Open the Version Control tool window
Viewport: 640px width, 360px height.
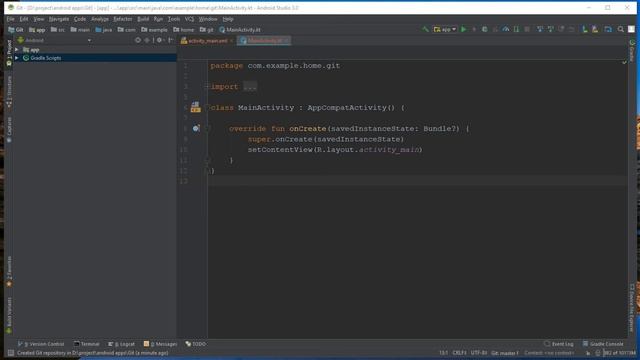point(40,344)
